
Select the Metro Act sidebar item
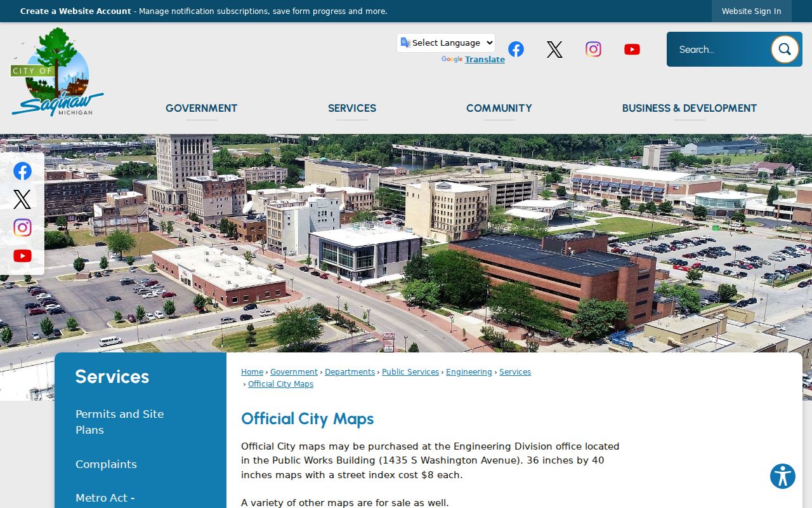coord(105,498)
